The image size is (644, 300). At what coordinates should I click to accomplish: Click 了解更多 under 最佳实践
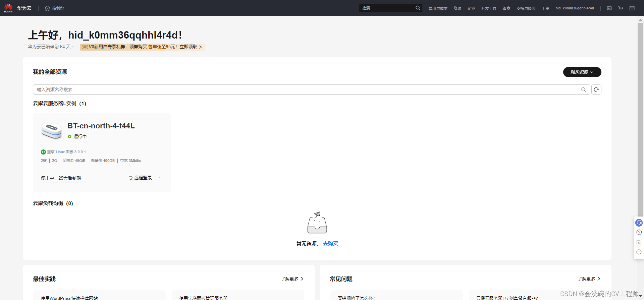(292, 279)
